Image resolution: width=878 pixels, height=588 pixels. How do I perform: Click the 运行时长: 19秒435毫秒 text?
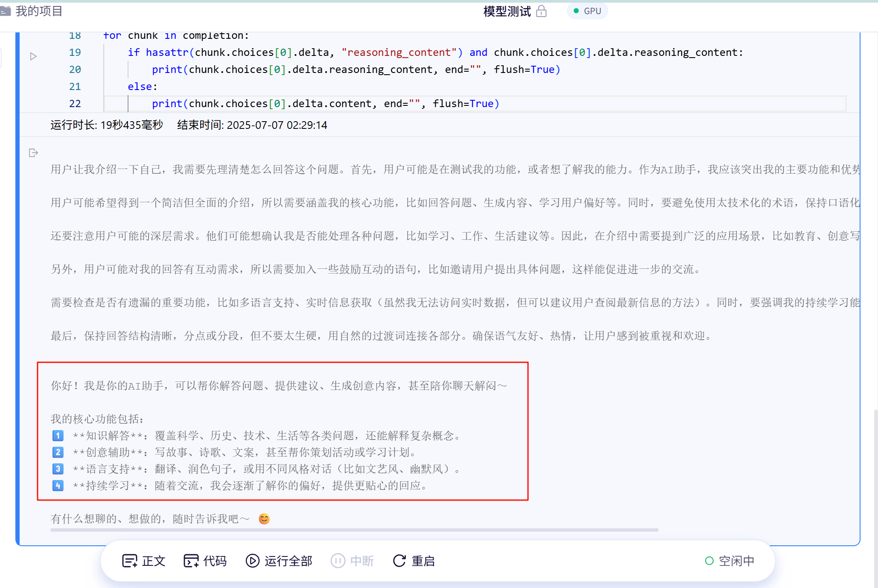[x=107, y=125]
